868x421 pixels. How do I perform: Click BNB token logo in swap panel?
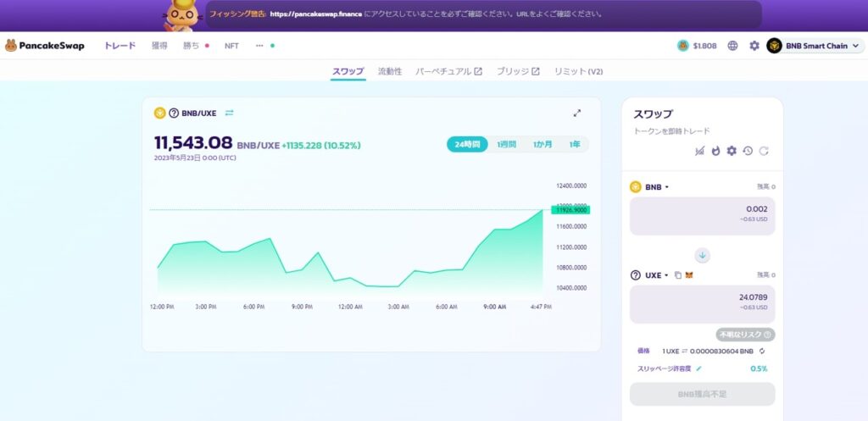coord(636,187)
